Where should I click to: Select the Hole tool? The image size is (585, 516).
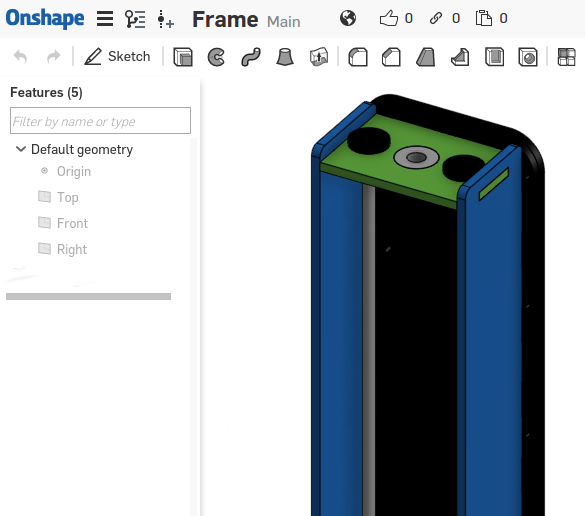pyautogui.click(x=528, y=57)
